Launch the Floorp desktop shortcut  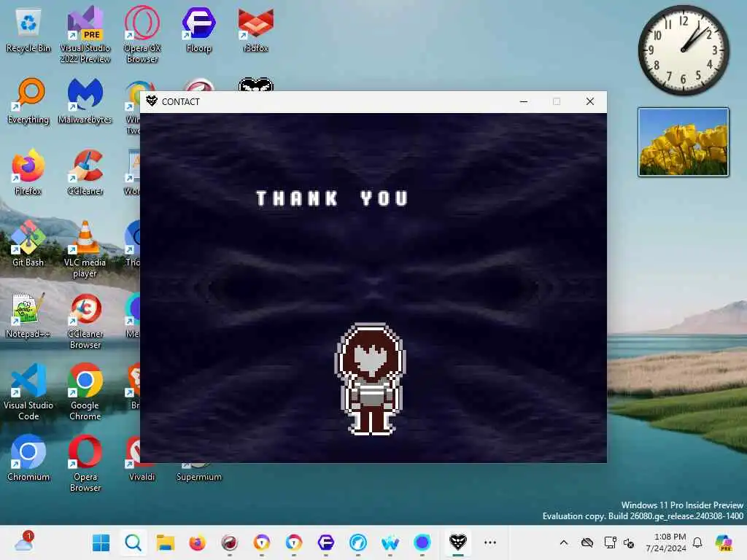pos(198,29)
